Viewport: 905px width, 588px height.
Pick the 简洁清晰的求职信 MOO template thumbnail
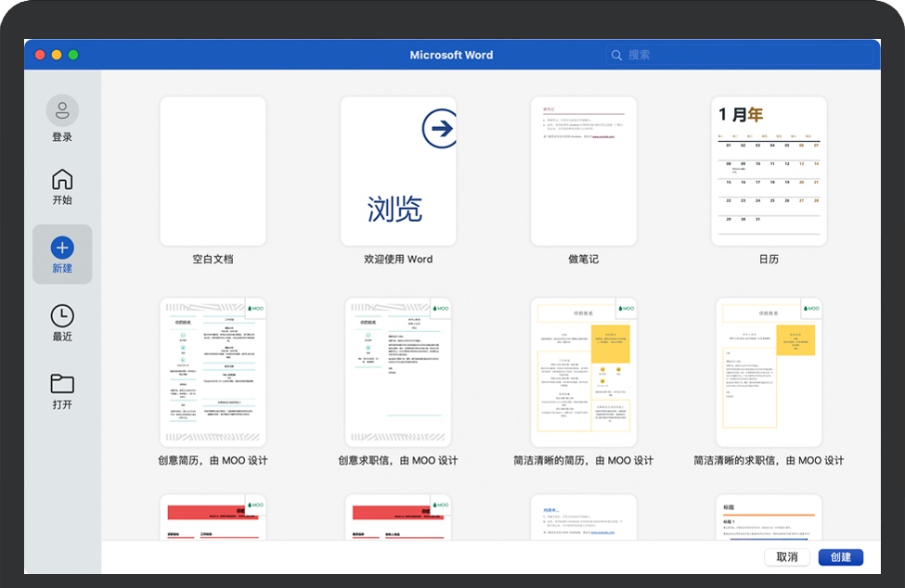coord(769,372)
